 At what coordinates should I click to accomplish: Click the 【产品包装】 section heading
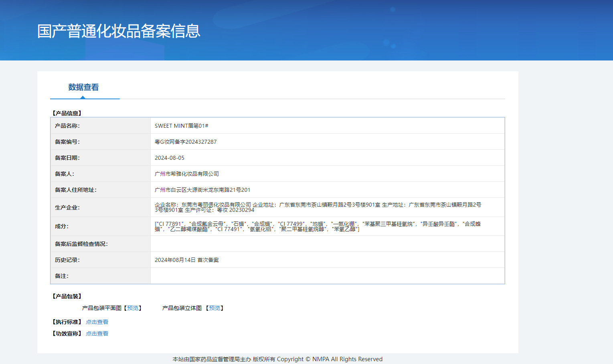67,296
